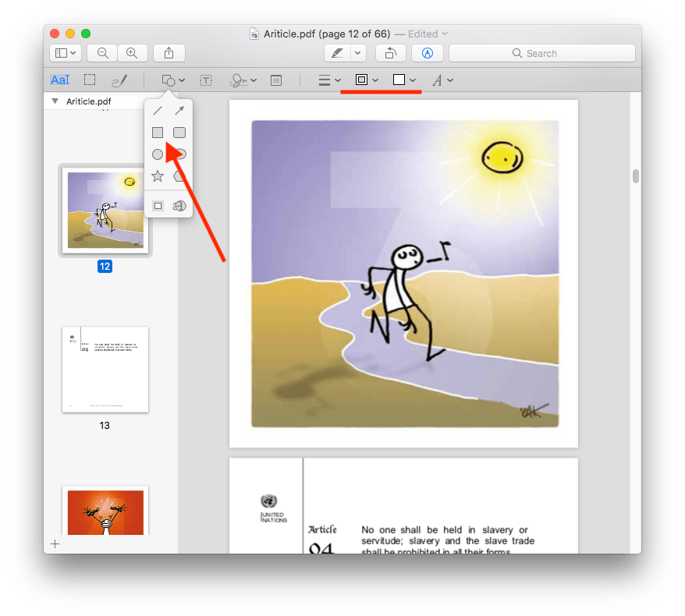Toggle the Markup toolbar button
The height and width of the screenshot is (616, 685).
click(x=427, y=53)
